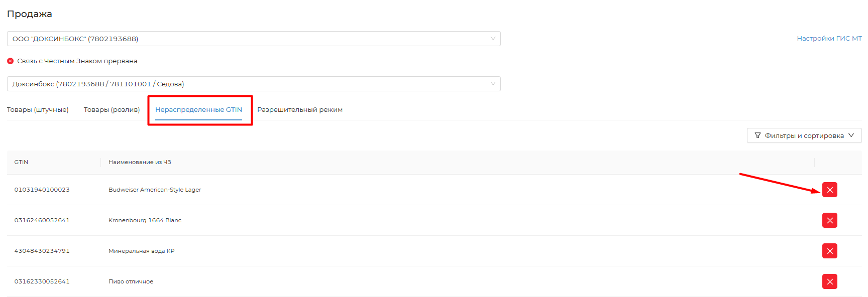Viewport: 868px width, 297px height.
Task: Click the GTIN column header
Action: click(x=21, y=162)
